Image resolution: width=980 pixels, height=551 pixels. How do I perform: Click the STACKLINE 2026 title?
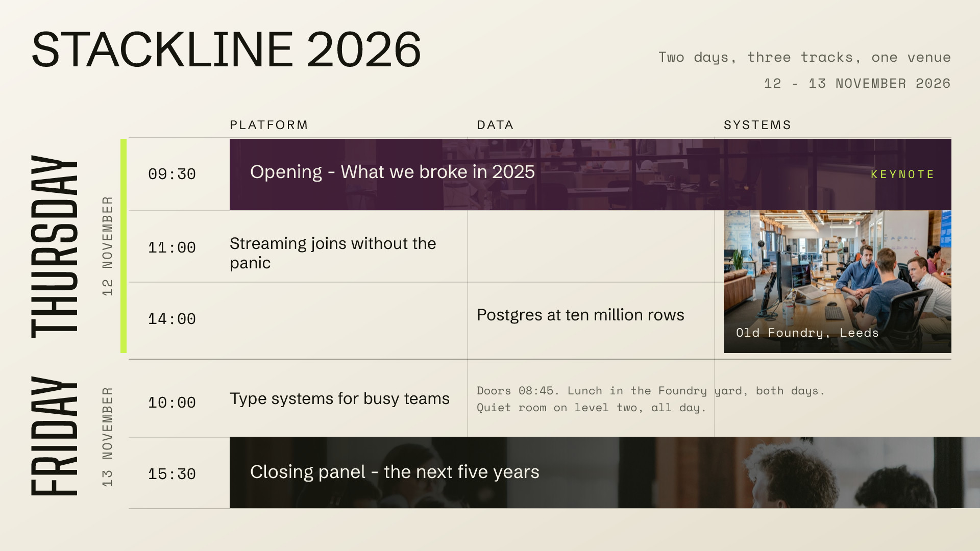(x=226, y=49)
